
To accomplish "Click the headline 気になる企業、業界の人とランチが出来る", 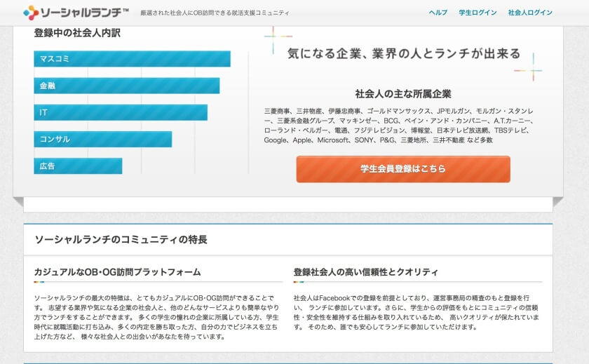I will coord(404,54).
